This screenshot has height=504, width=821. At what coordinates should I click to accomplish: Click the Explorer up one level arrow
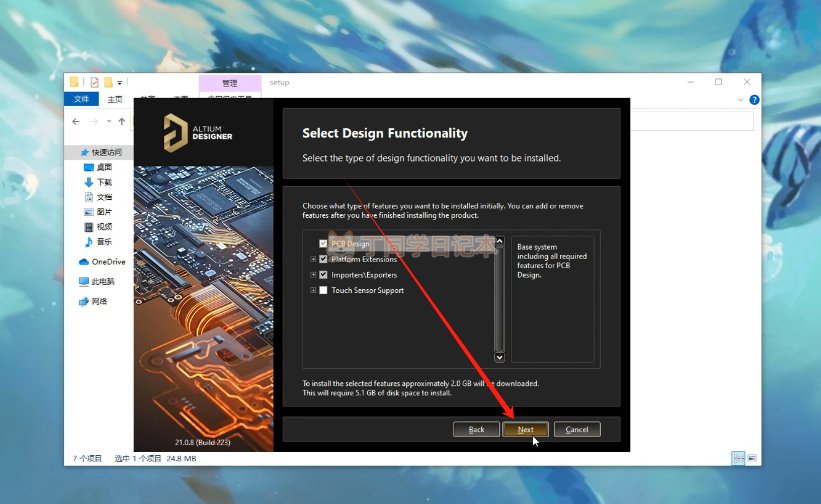(121, 121)
